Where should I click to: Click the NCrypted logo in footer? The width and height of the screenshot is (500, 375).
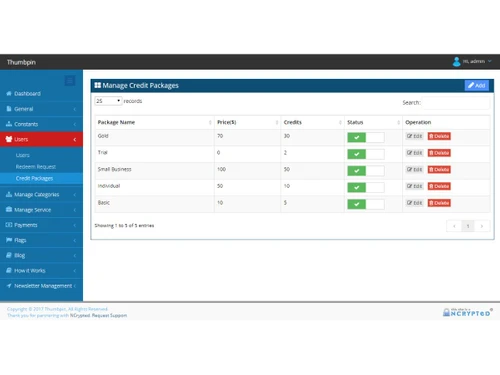point(467,312)
